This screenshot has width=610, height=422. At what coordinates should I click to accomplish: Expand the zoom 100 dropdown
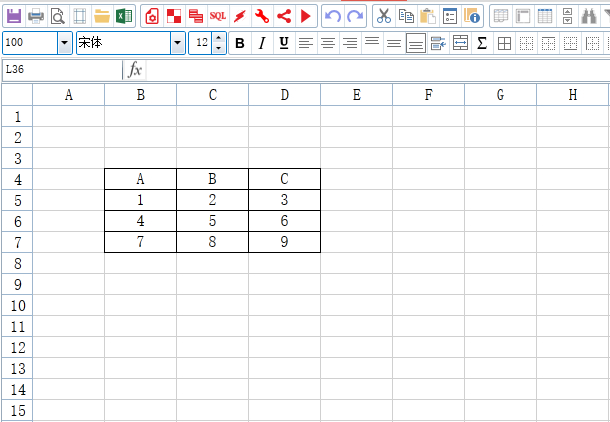click(x=65, y=43)
